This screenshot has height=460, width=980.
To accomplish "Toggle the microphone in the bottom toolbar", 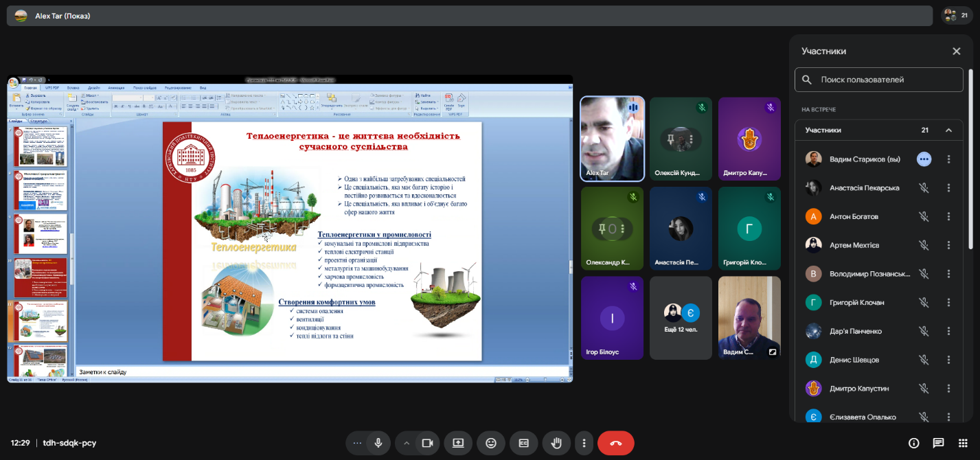I will pos(378,443).
